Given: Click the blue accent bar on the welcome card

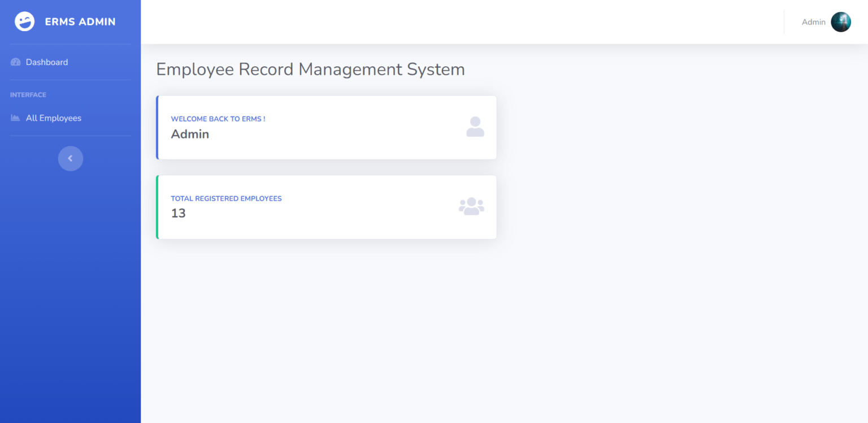Looking at the screenshot, I should point(157,127).
